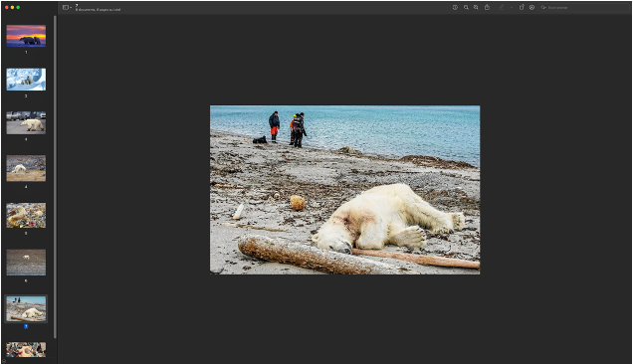Select thumbnail 6 of distant bear on dark ground
633x364 pixels.
pyautogui.click(x=26, y=263)
